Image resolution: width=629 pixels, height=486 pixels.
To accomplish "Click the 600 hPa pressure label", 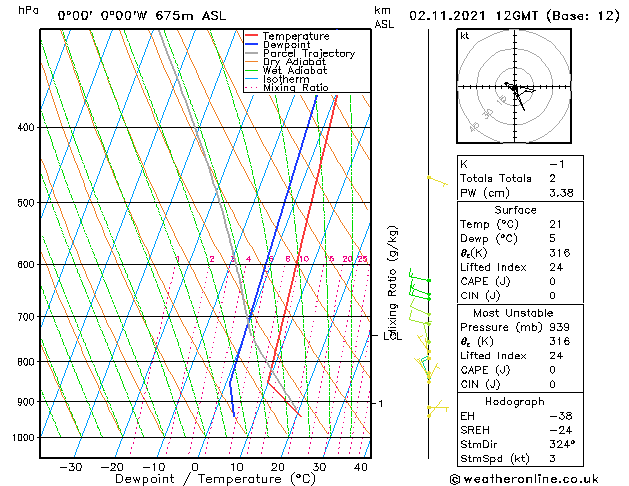I will point(26,265).
